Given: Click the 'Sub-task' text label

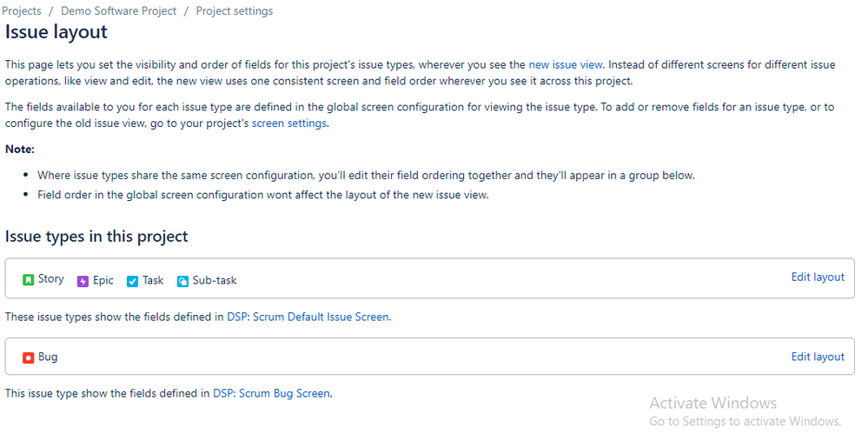Looking at the screenshot, I should pyautogui.click(x=215, y=280).
